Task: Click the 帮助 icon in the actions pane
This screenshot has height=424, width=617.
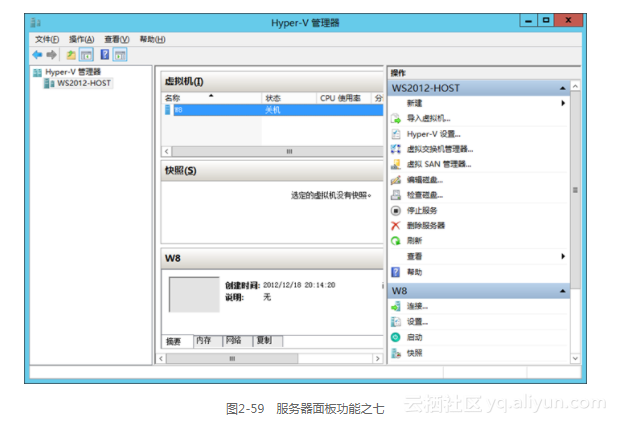Action: point(395,272)
